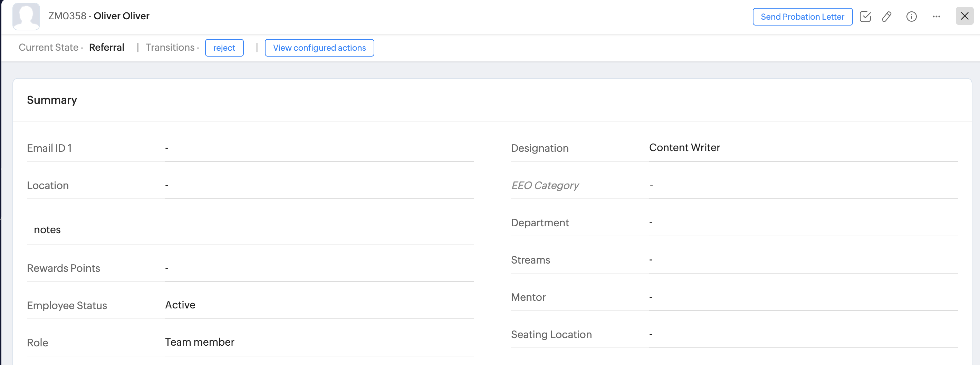
Task: Open the three-dots more options menu
Action: pyautogui.click(x=936, y=17)
